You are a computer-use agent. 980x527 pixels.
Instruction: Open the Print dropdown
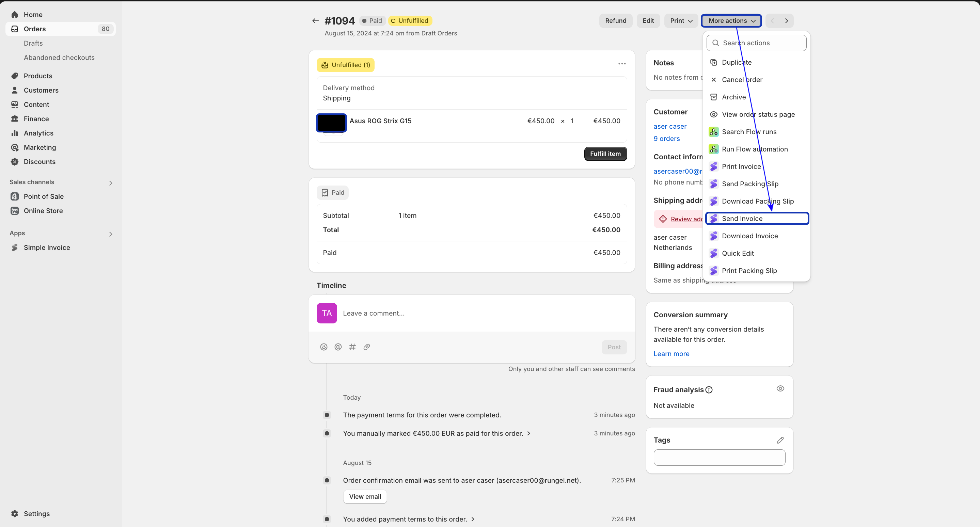[681, 21]
